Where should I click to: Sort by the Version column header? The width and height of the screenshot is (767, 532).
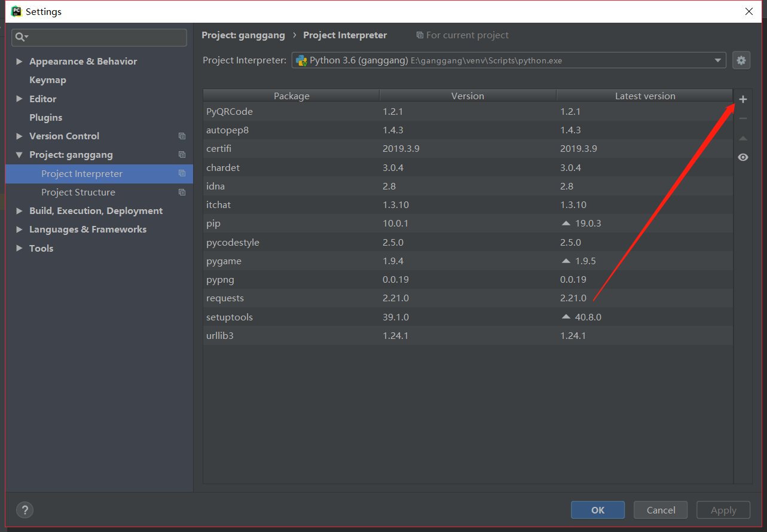[467, 96]
